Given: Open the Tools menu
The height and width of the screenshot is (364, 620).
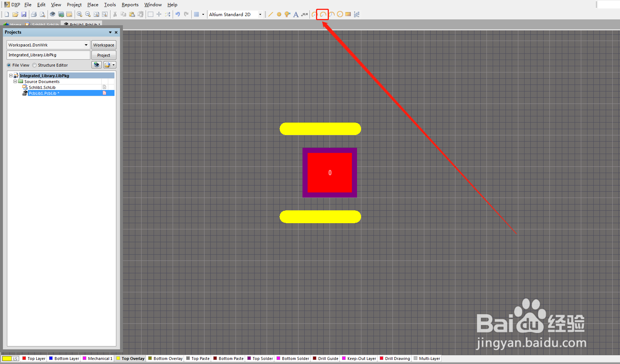Looking at the screenshot, I should 110,5.
